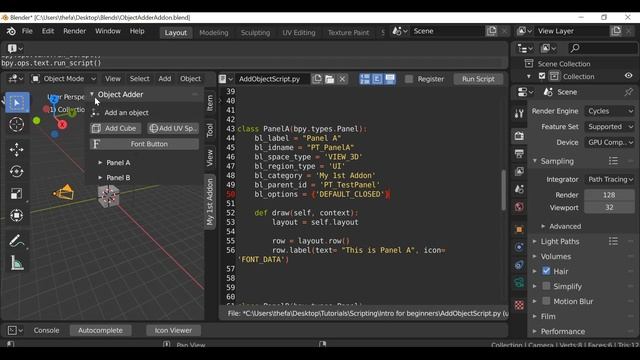Image resolution: width=640 pixels, height=360 pixels.
Task: Click outliner search field
Action: pyautogui.click(x=602, y=48)
